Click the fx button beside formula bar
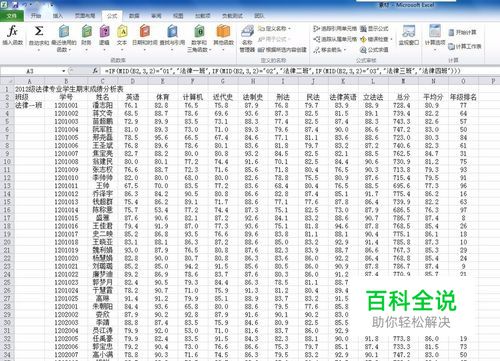 (95, 71)
